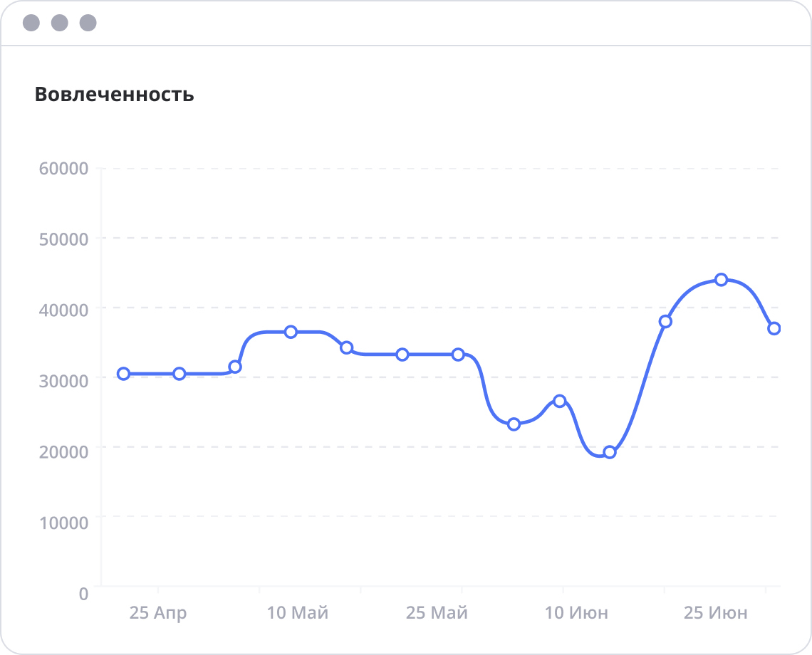This screenshot has height=655, width=812.
Task: Click the highest data point on the chart
Action: click(721, 280)
